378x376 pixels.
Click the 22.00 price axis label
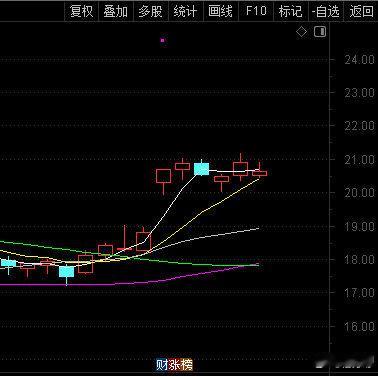[x=359, y=126]
